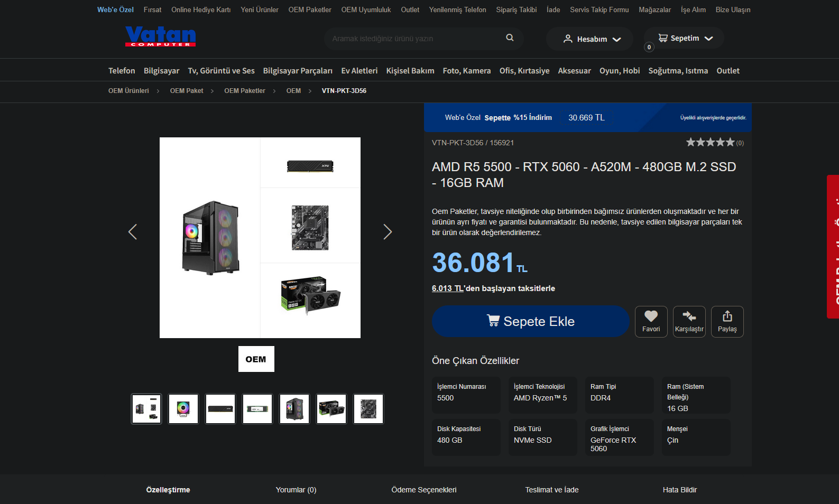This screenshot has width=839, height=504.
Task: Click the shopping cart icon in header
Action: (663, 38)
